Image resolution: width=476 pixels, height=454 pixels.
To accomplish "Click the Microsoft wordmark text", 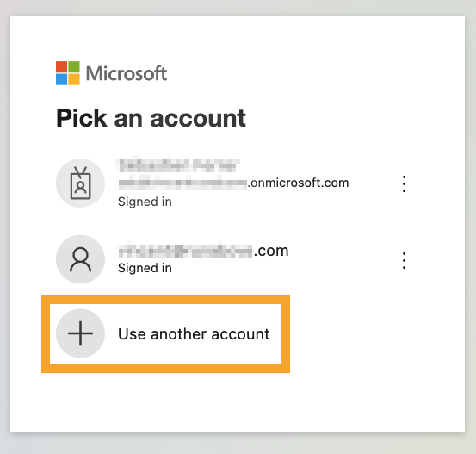I will tap(127, 73).
